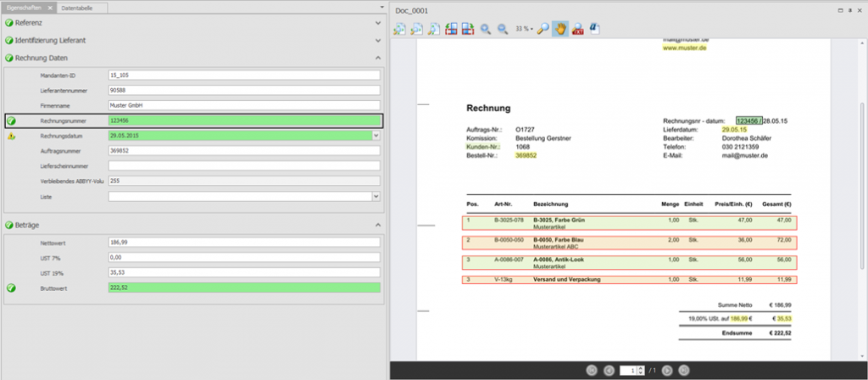Image resolution: width=868 pixels, height=380 pixels.
Task: Click the UST 7% field
Action: click(244, 258)
